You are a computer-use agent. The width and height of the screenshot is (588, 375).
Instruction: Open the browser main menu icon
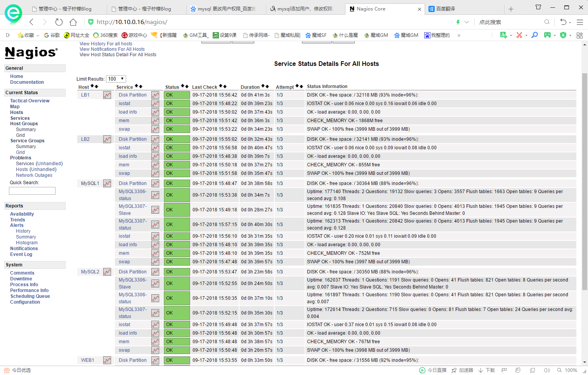[580, 22]
